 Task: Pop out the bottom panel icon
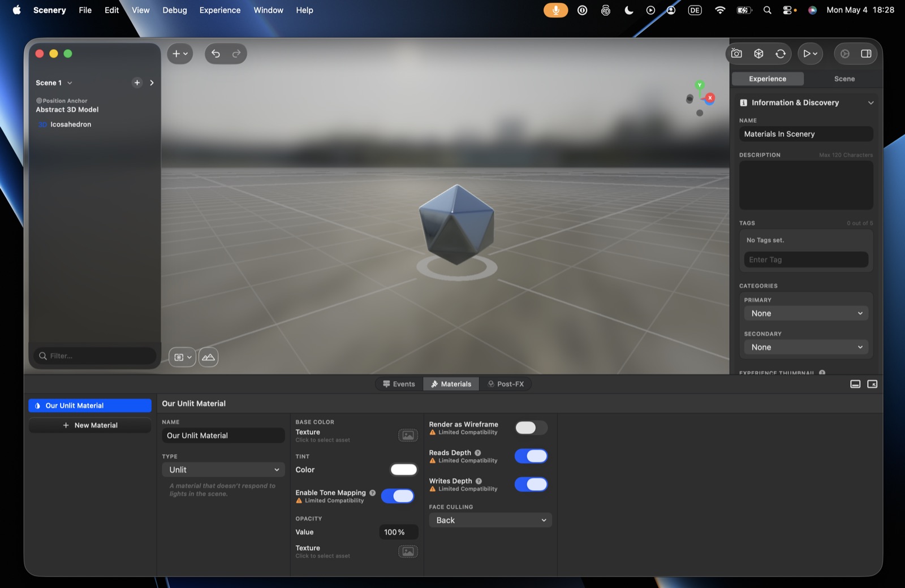tap(872, 384)
